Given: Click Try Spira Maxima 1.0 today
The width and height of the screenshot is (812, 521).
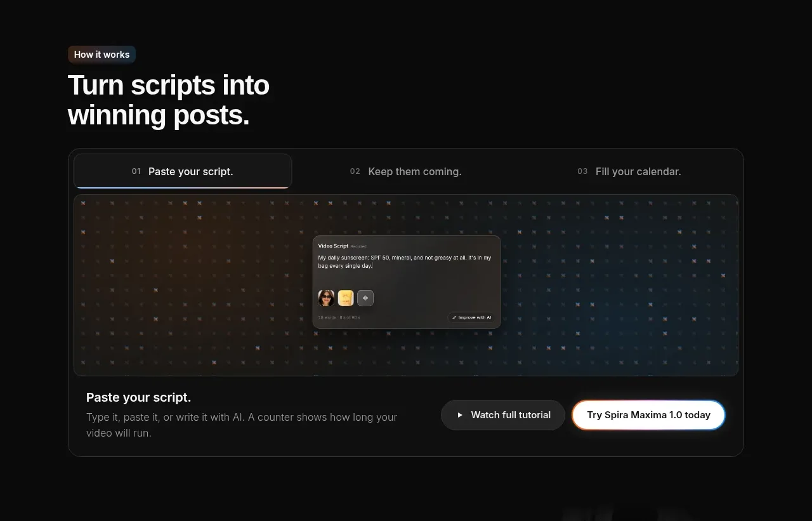Looking at the screenshot, I should click(x=648, y=415).
